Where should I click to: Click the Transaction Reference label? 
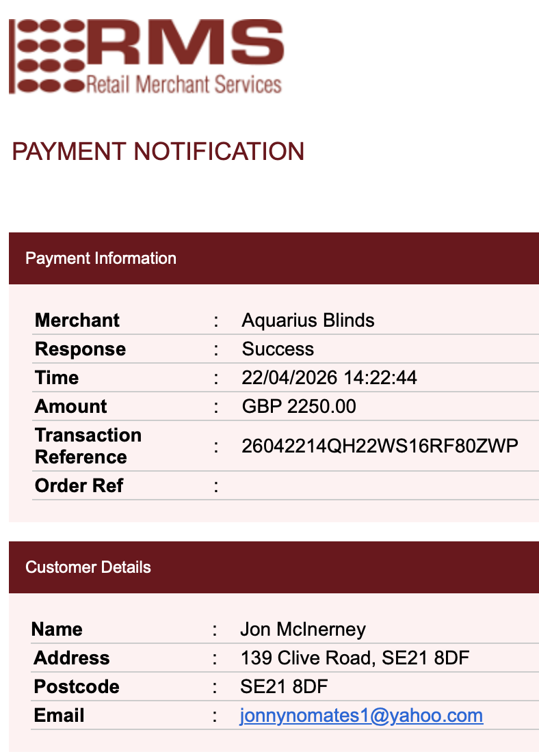(88, 446)
